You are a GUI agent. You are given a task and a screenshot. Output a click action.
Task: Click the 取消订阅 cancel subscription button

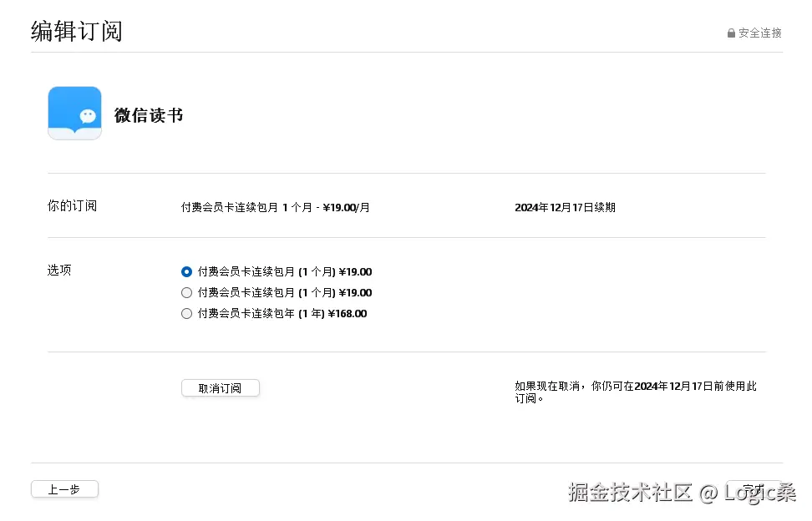coord(220,387)
